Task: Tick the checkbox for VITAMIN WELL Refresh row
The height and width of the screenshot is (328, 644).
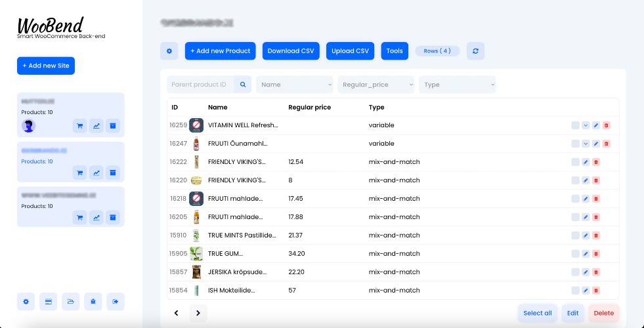Action: (576, 125)
